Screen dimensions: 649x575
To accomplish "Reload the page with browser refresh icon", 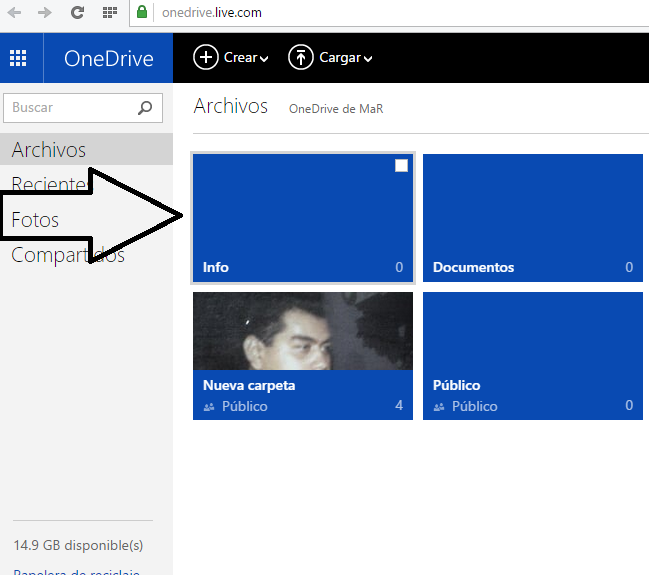I will click(77, 13).
